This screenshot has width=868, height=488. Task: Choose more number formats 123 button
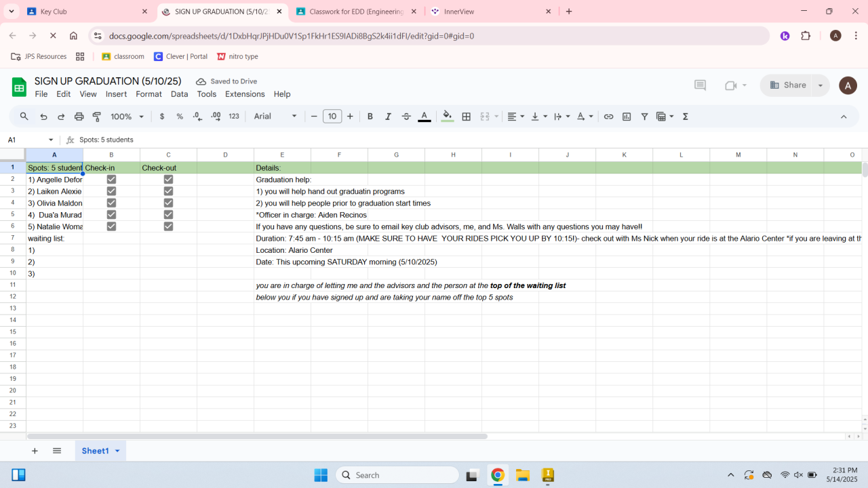point(234,117)
